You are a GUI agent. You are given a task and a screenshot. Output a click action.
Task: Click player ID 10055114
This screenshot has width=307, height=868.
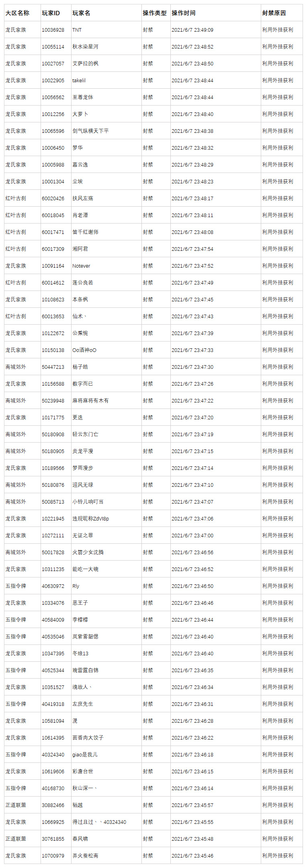(53, 47)
